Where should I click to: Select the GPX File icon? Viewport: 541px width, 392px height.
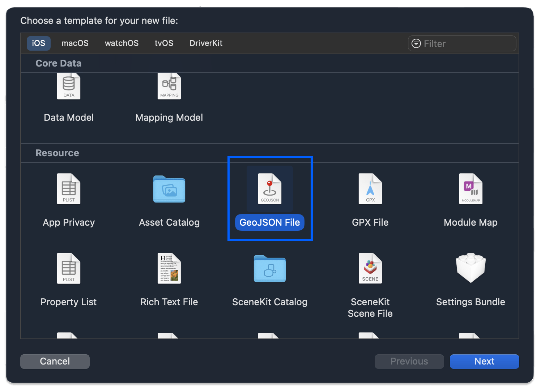(370, 189)
